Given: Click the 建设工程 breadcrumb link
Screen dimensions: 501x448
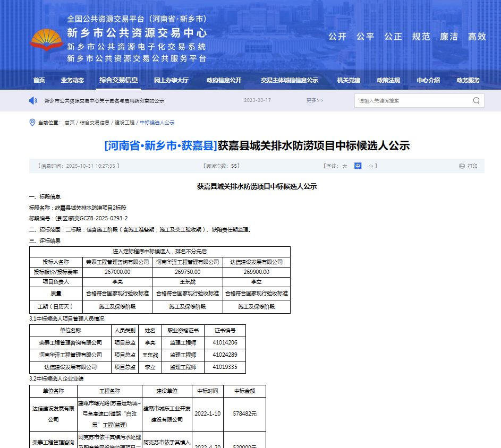Looking at the screenshot, I should [x=125, y=123].
